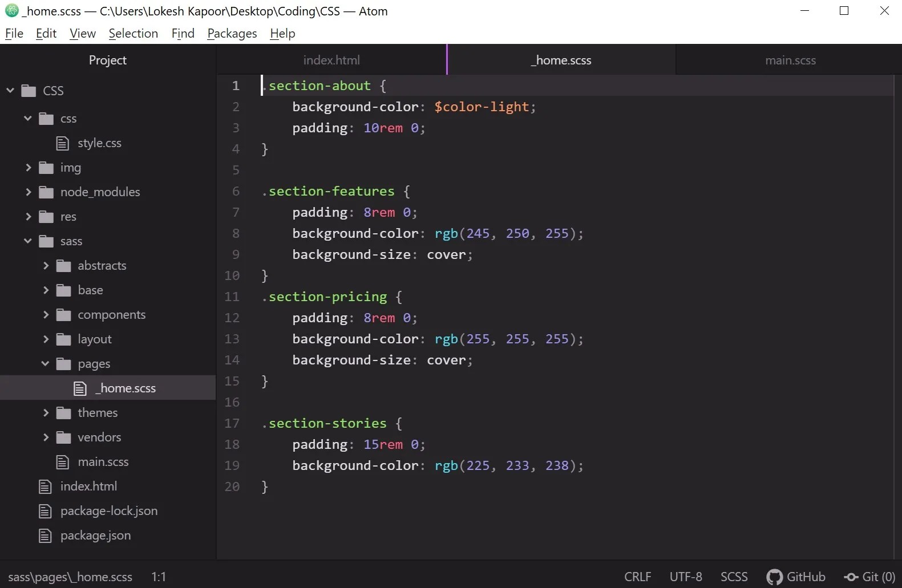This screenshot has width=902, height=588.
Task: Click the sass folder icon
Action: (46, 241)
